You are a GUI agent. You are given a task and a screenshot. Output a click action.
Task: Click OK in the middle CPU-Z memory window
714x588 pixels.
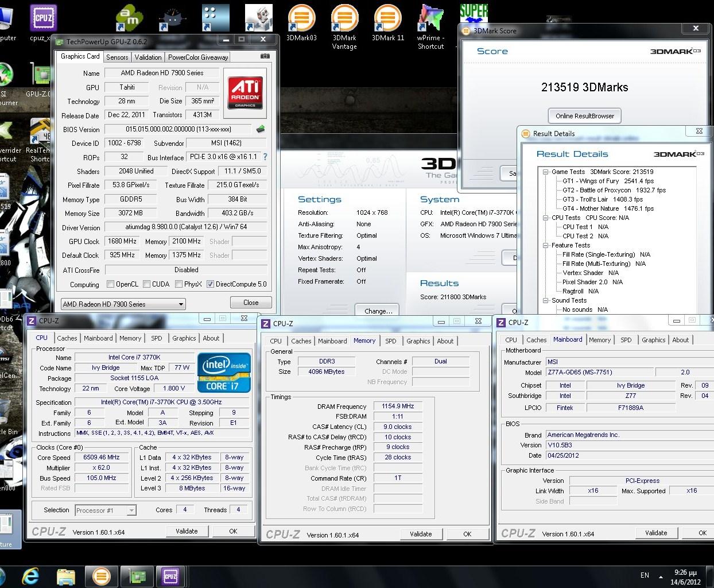tap(467, 534)
